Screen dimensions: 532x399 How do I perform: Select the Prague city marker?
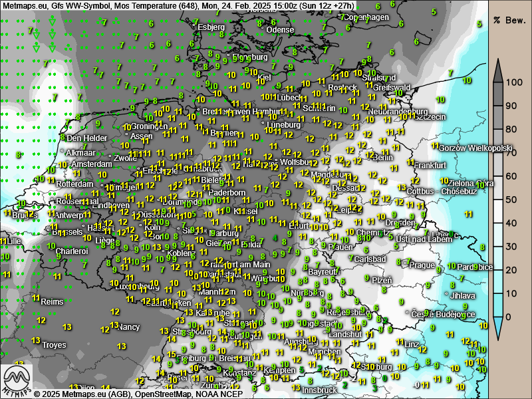tap(407, 265)
